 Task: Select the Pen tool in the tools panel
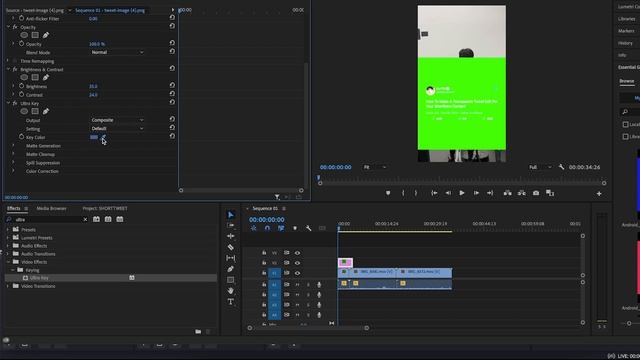(231, 269)
